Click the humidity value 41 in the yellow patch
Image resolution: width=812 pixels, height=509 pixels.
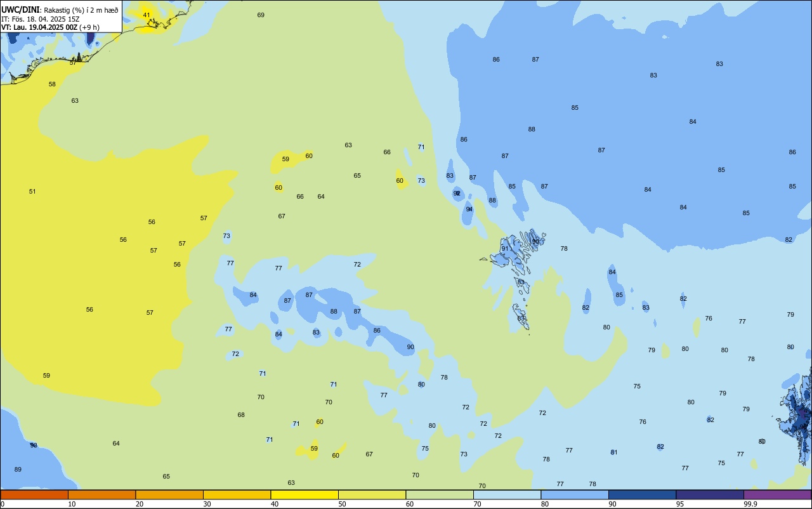[x=147, y=15]
